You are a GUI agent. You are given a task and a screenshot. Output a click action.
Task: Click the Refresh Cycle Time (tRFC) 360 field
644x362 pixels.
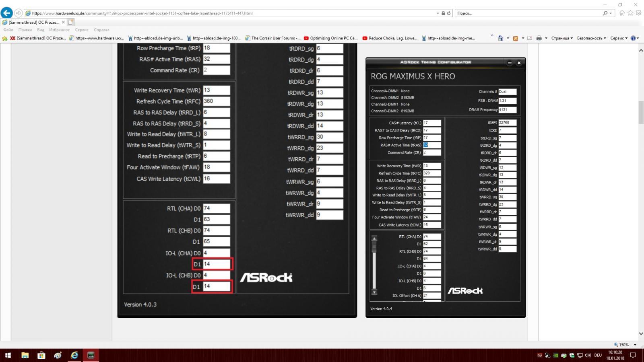217,101
